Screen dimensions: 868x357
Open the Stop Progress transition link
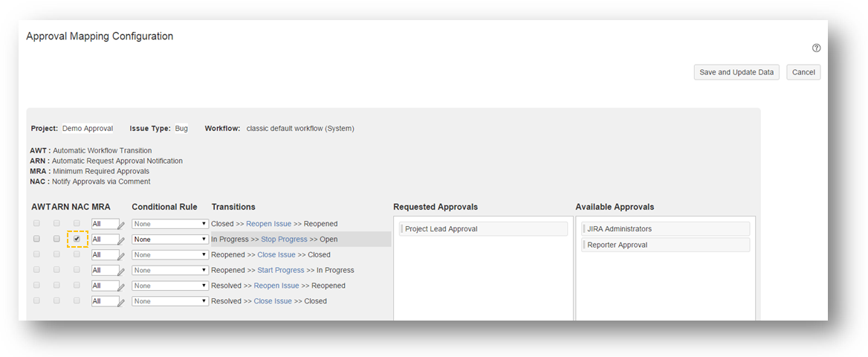coord(284,239)
